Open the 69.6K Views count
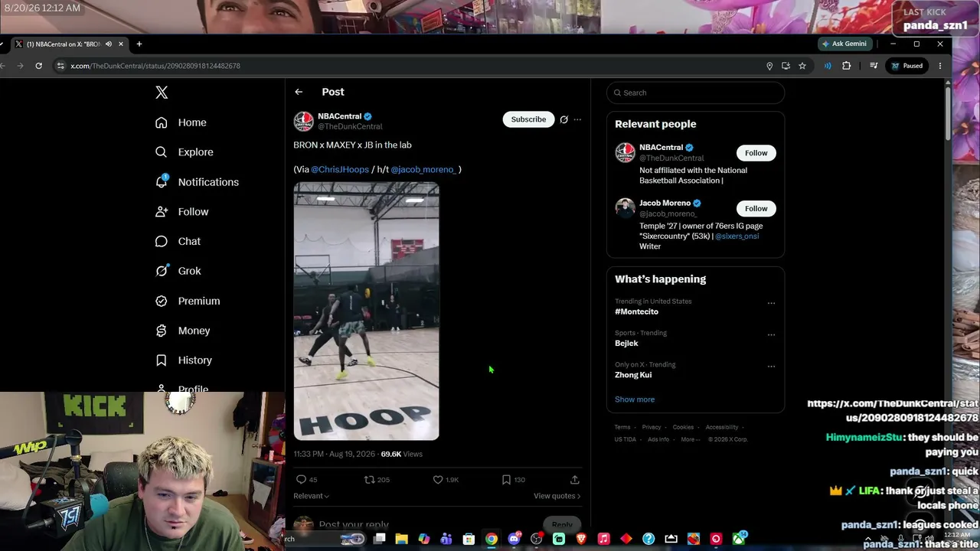 [x=401, y=454]
